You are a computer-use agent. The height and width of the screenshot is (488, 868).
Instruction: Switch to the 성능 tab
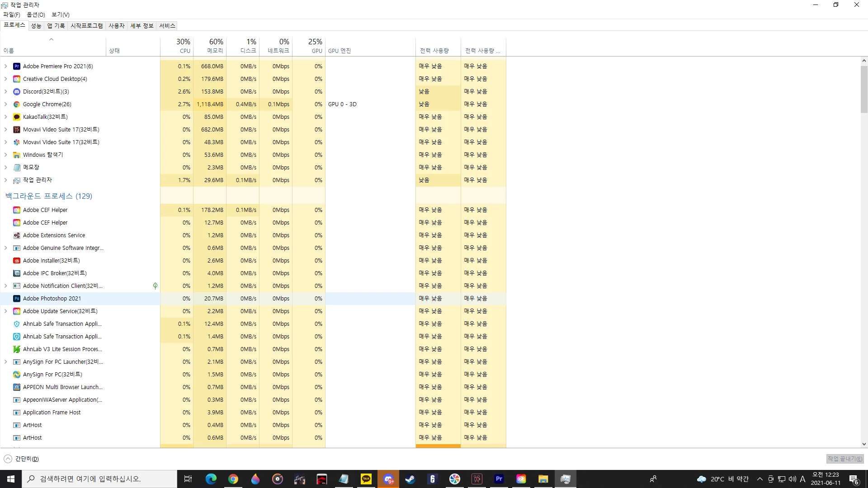36,26
